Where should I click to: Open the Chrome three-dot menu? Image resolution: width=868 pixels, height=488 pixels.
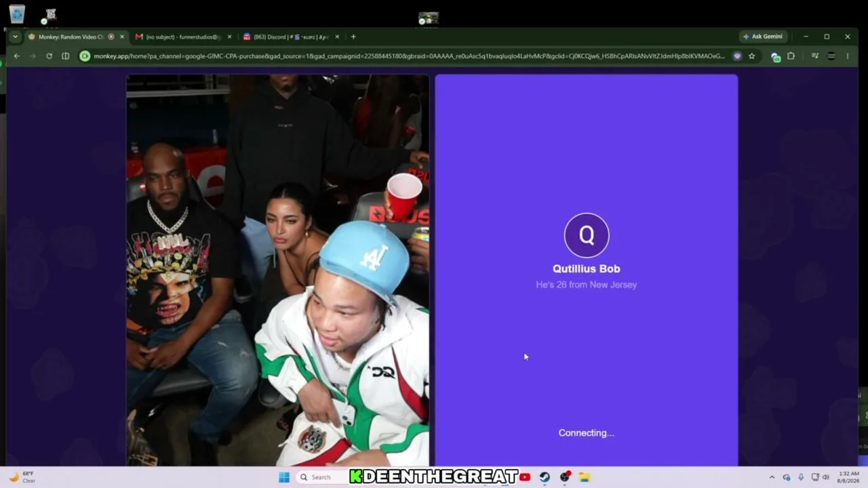pos(847,56)
